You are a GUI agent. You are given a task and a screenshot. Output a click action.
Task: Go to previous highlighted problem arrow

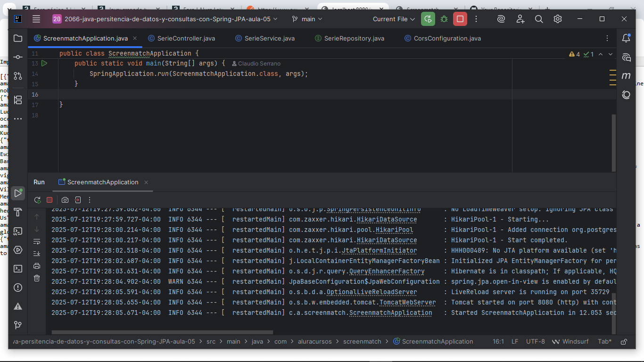[x=601, y=54]
